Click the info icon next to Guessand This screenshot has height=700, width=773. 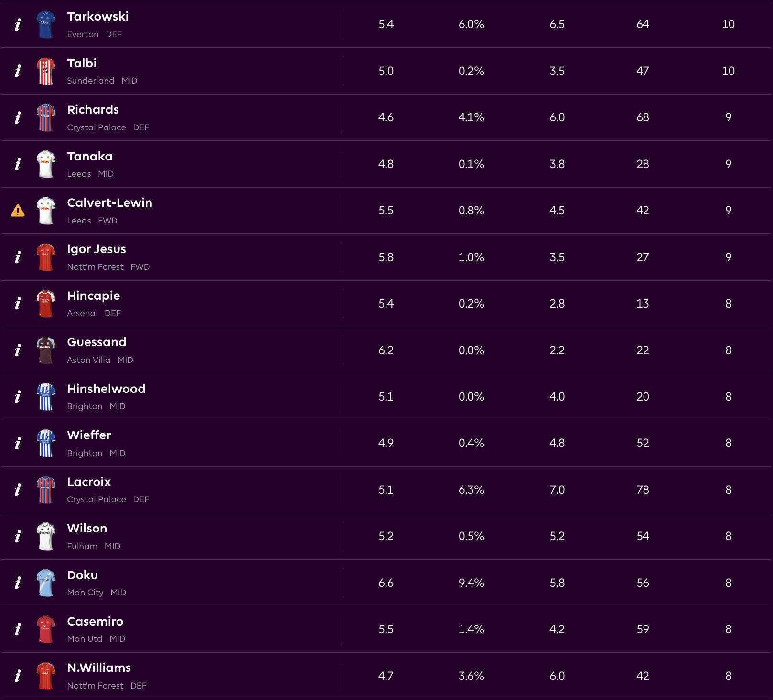(x=18, y=350)
